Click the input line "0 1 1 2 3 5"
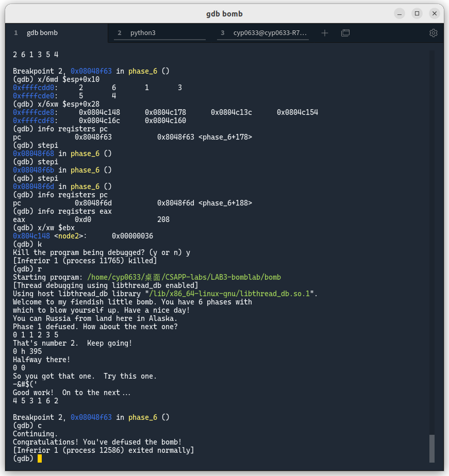449x476 pixels. (36, 335)
